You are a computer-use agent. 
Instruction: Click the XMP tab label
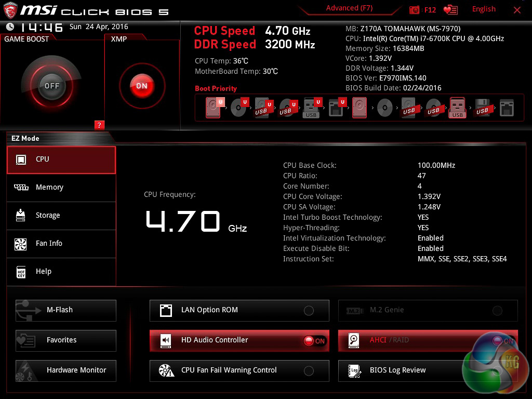pos(119,39)
